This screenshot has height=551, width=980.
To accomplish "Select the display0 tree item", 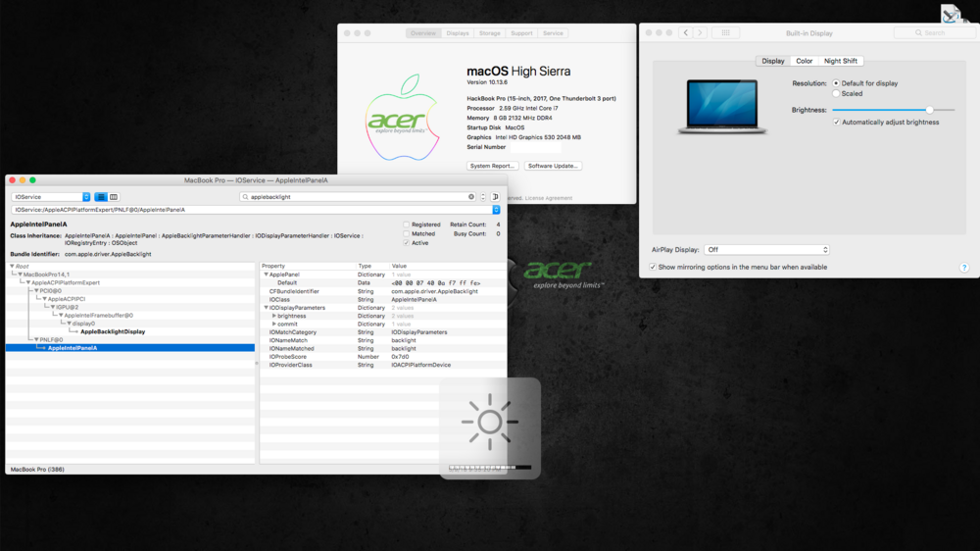I will pyautogui.click(x=83, y=324).
